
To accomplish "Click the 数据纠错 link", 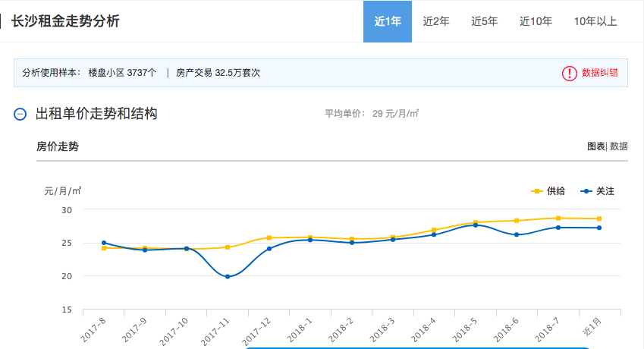I will [x=600, y=73].
